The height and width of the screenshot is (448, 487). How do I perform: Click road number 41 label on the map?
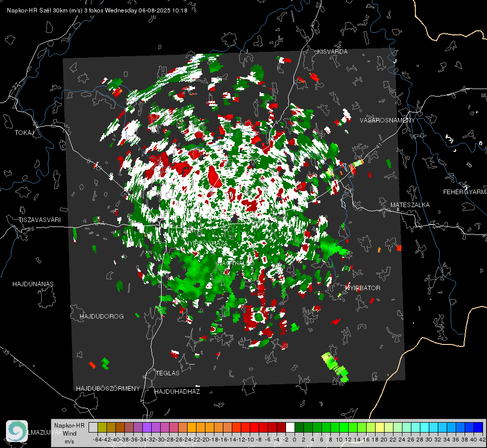[x=378, y=146]
